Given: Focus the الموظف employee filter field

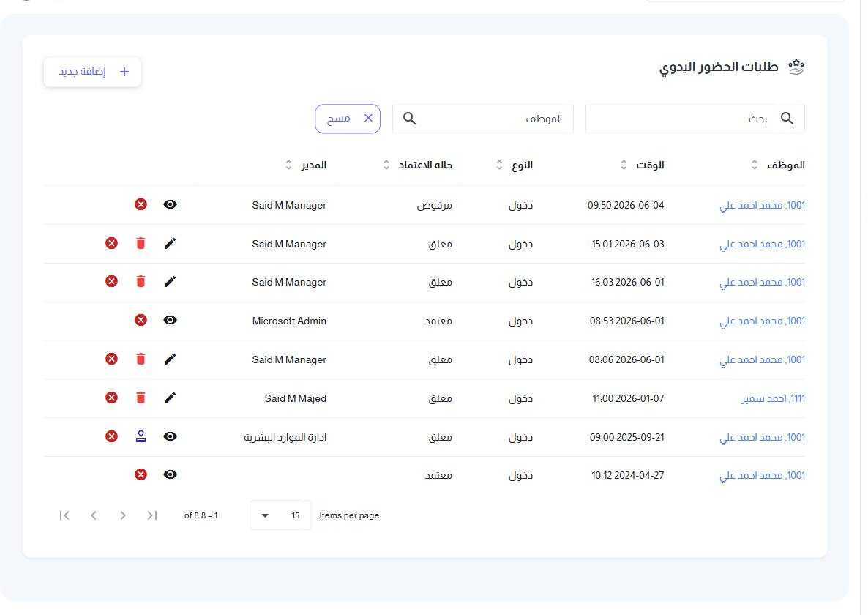Looking at the screenshot, I should (x=483, y=119).
